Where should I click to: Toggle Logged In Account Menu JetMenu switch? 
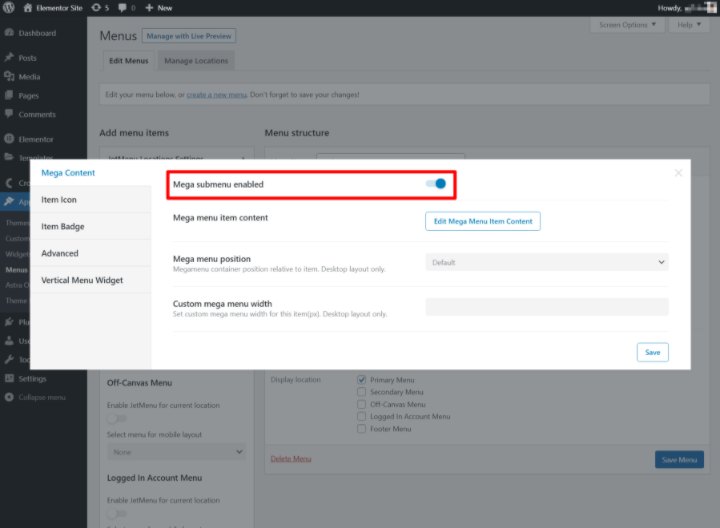click(x=117, y=513)
